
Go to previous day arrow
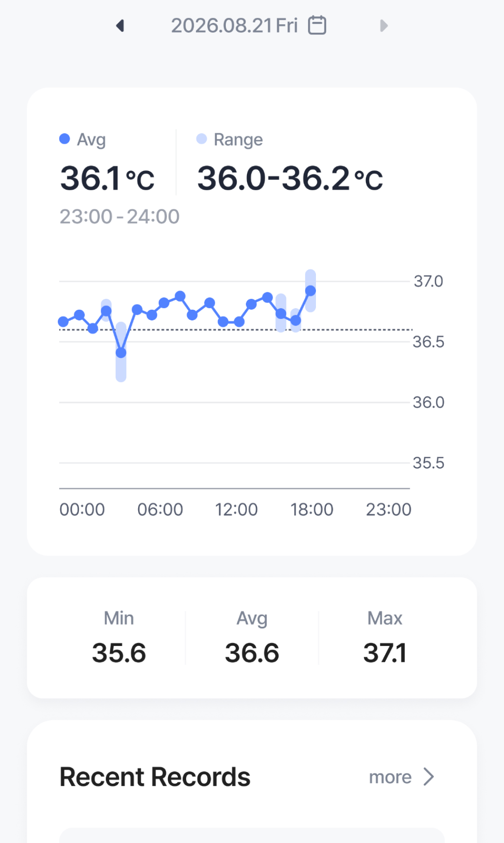(x=120, y=26)
